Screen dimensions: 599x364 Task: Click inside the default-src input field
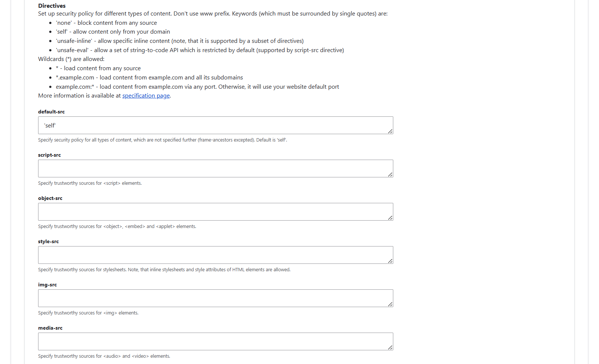(215, 125)
